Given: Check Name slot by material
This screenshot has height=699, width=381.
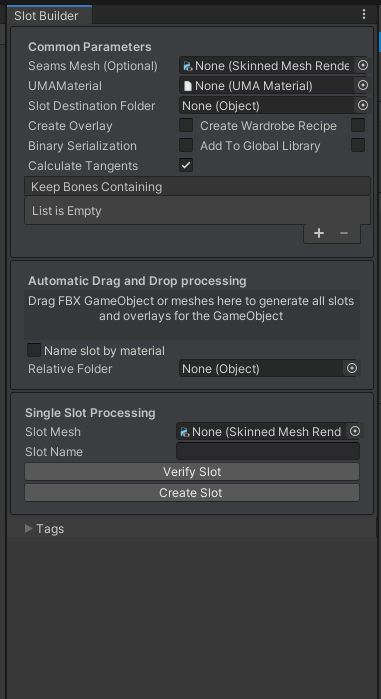Looking at the screenshot, I should (x=34, y=350).
